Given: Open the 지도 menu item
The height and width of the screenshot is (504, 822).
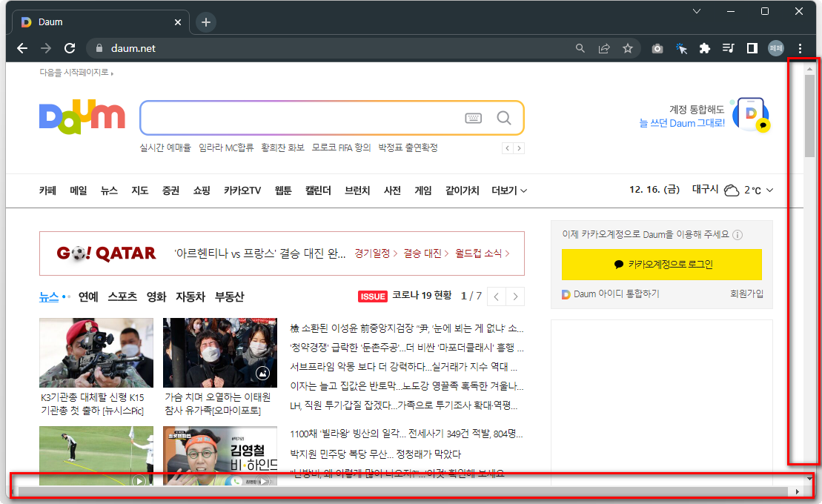Looking at the screenshot, I should (140, 190).
